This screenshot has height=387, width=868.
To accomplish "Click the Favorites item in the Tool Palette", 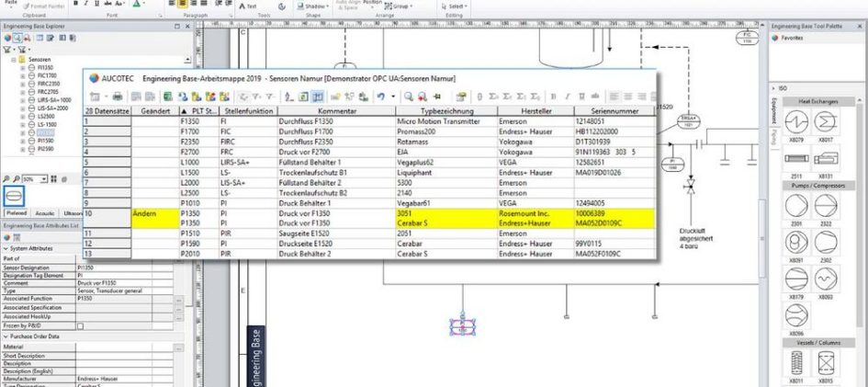I will pyautogui.click(x=788, y=39).
